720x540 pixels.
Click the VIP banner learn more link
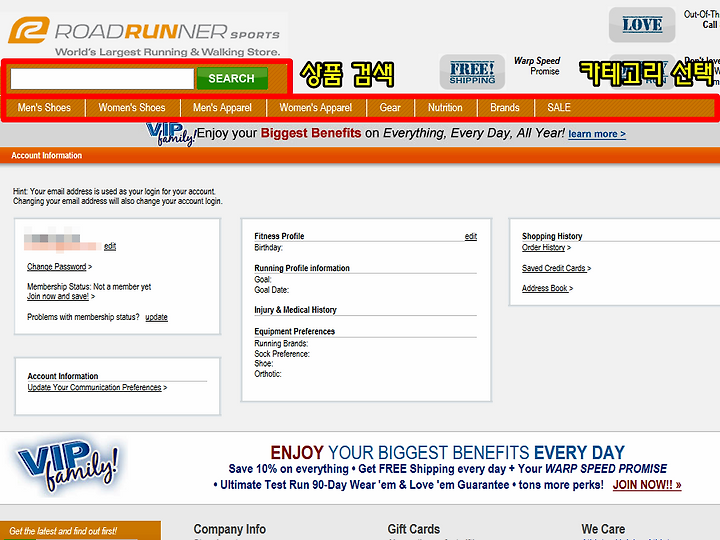(x=597, y=134)
